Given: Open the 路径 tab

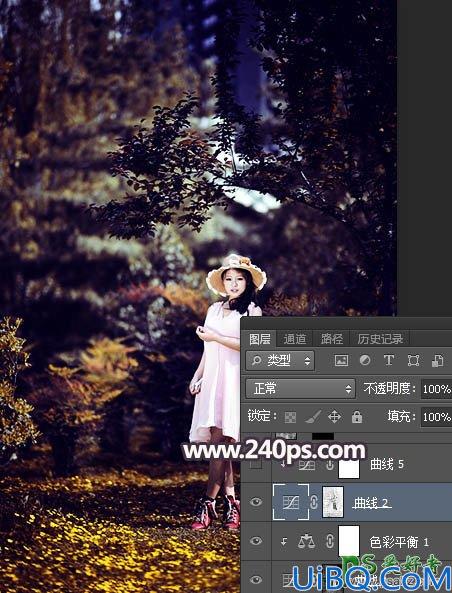Looking at the screenshot, I should (331, 339).
